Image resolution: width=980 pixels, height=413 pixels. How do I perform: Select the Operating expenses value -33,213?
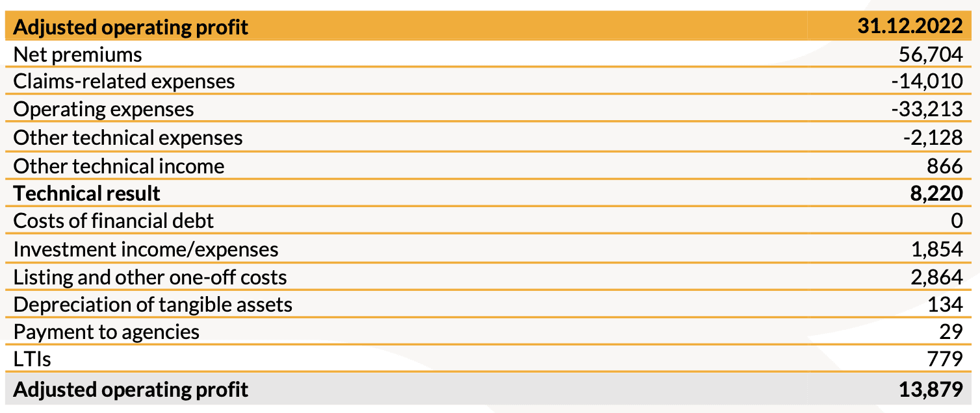(927, 109)
